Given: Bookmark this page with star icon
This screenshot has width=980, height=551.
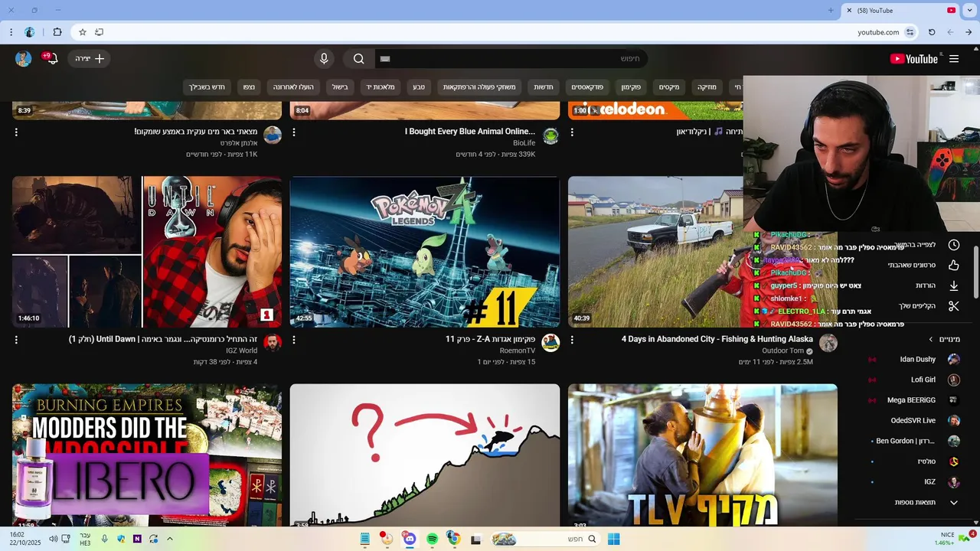Looking at the screenshot, I should 83,32.
